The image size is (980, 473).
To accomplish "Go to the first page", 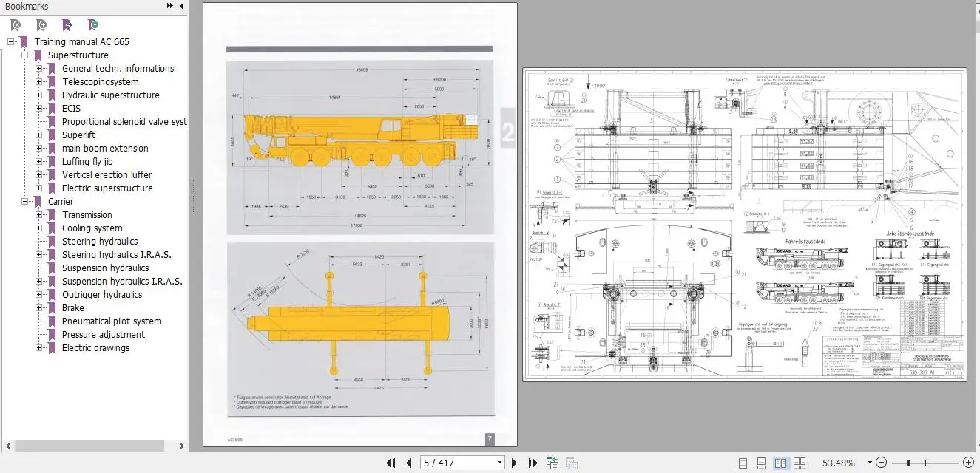I will (x=391, y=463).
